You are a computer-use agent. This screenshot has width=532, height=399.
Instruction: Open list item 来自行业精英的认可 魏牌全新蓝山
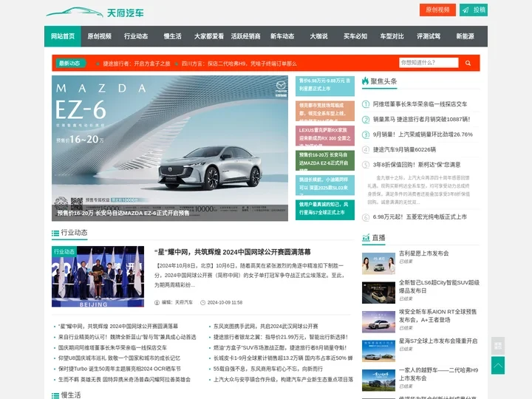[127, 337]
